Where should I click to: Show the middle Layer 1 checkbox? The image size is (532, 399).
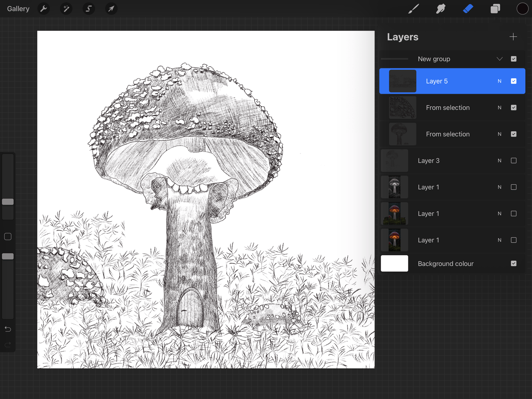[x=514, y=214]
